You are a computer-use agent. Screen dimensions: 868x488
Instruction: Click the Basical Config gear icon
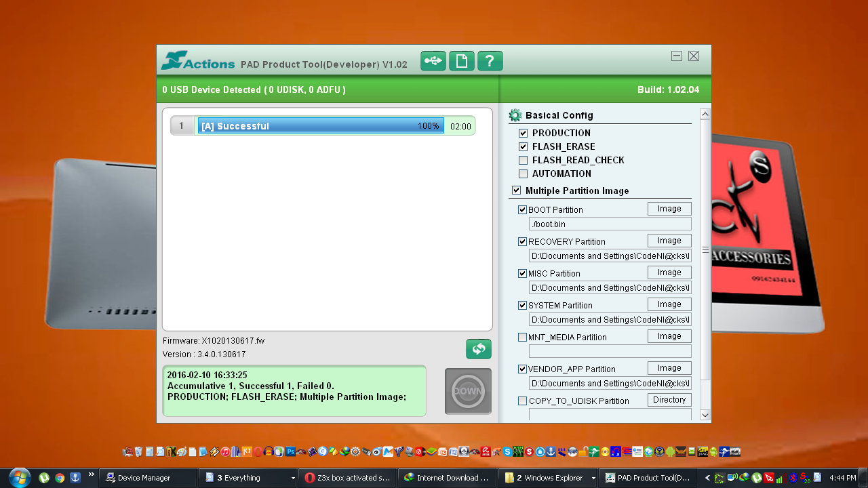[x=515, y=115]
